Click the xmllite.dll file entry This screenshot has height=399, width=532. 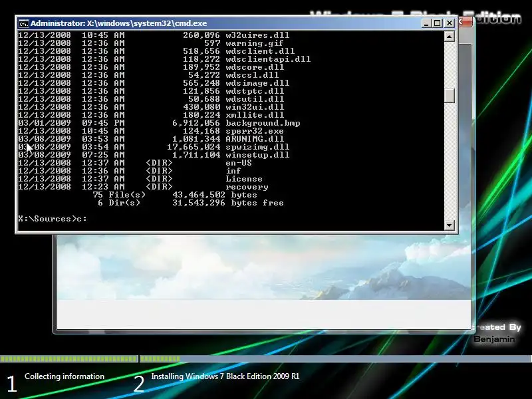click(x=255, y=114)
